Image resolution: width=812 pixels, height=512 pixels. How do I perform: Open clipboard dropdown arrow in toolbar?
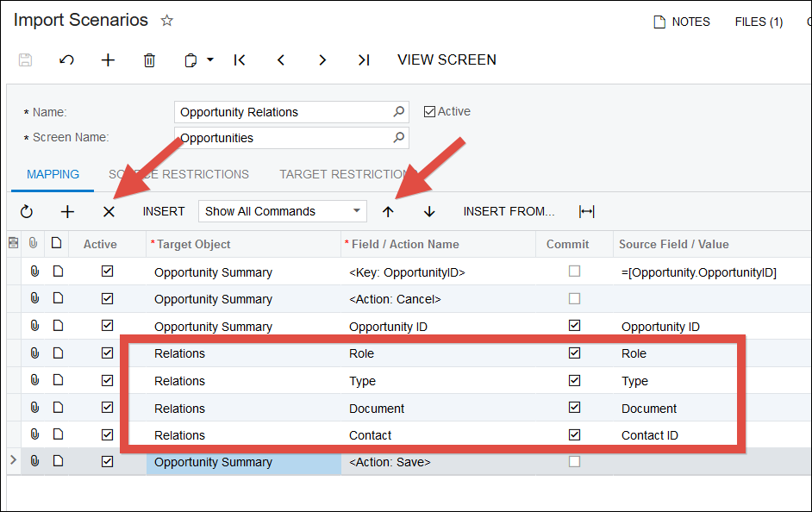[x=210, y=60]
